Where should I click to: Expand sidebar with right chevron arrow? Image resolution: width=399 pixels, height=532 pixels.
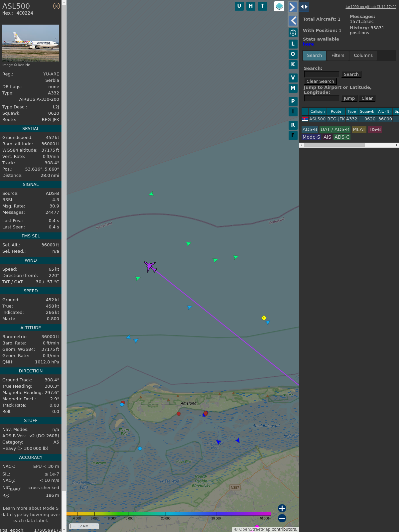point(292,7)
